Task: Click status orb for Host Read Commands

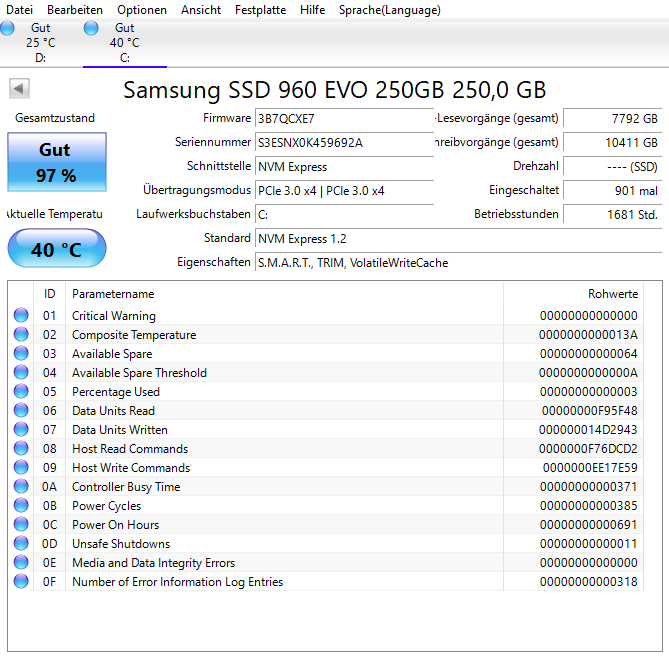Action: 21,448
